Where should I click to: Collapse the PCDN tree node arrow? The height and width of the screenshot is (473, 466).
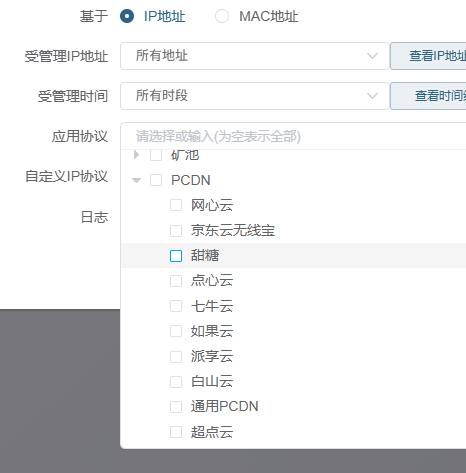point(136,180)
